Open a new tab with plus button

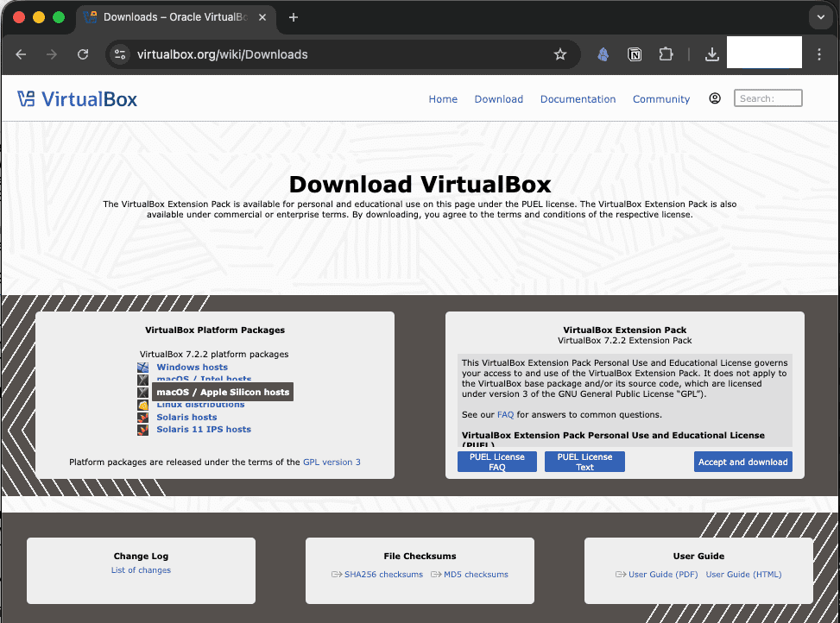[x=294, y=17]
